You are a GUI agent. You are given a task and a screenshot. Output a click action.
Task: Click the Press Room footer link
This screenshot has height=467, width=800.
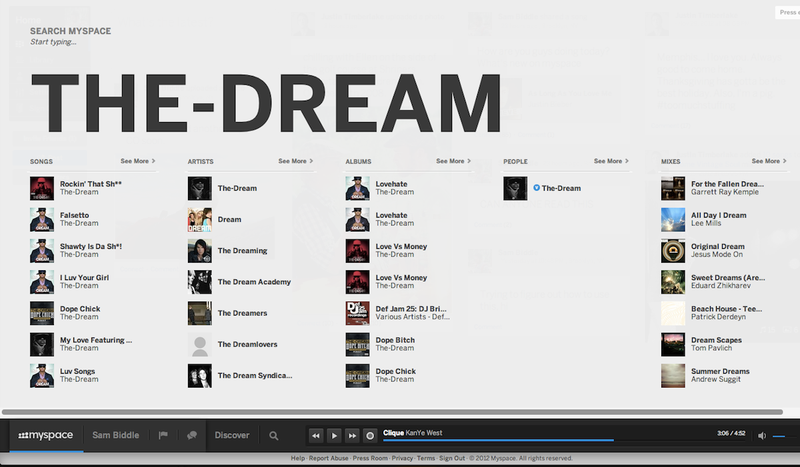[370, 458]
